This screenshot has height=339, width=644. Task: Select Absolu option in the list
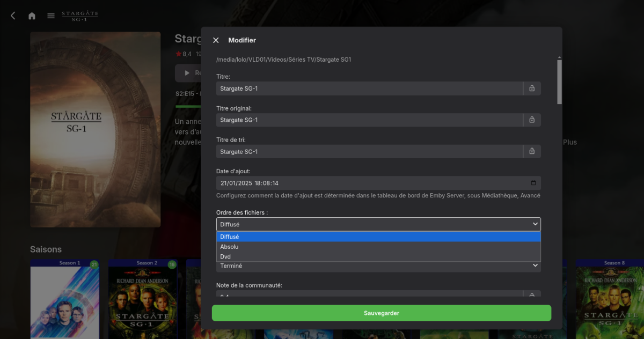(378, 247)
